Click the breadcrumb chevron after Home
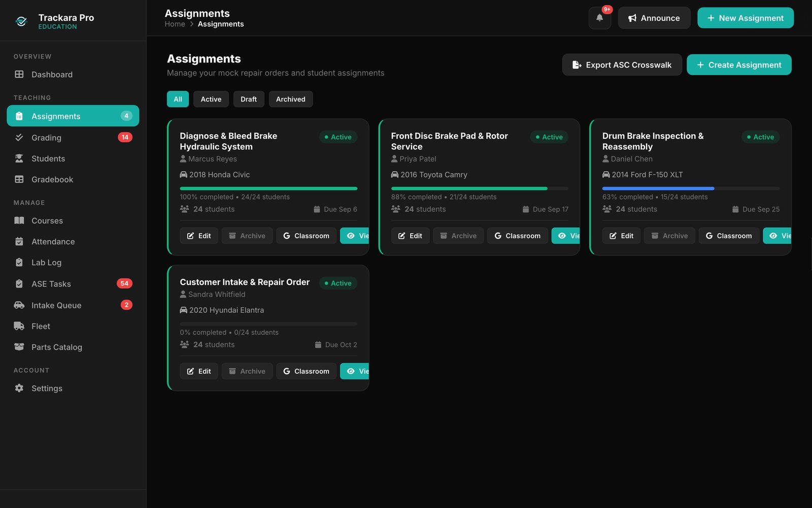 click(x=192, y=24)
